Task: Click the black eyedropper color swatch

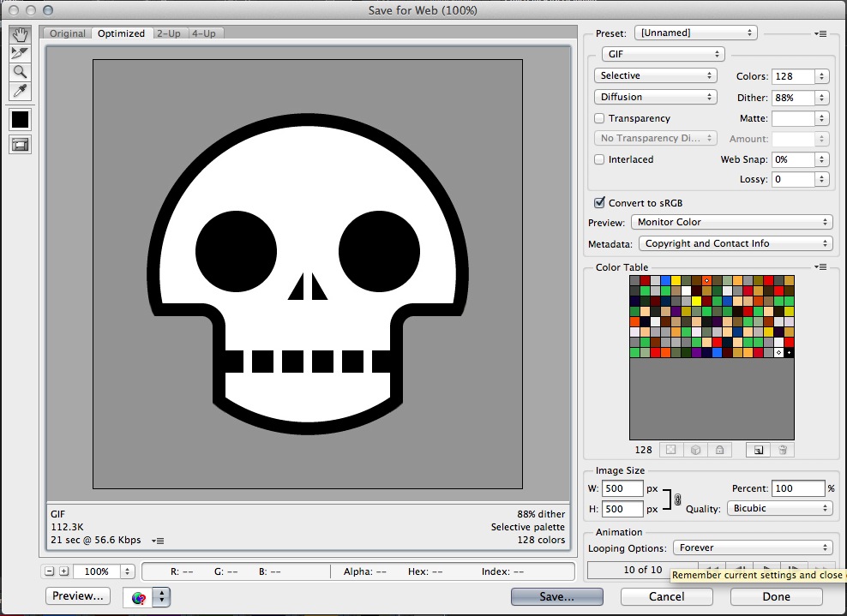Action: coord(20,119)
